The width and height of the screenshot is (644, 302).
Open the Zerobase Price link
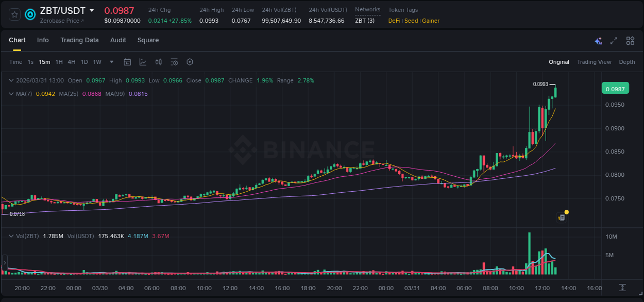[x=62, y=21]
